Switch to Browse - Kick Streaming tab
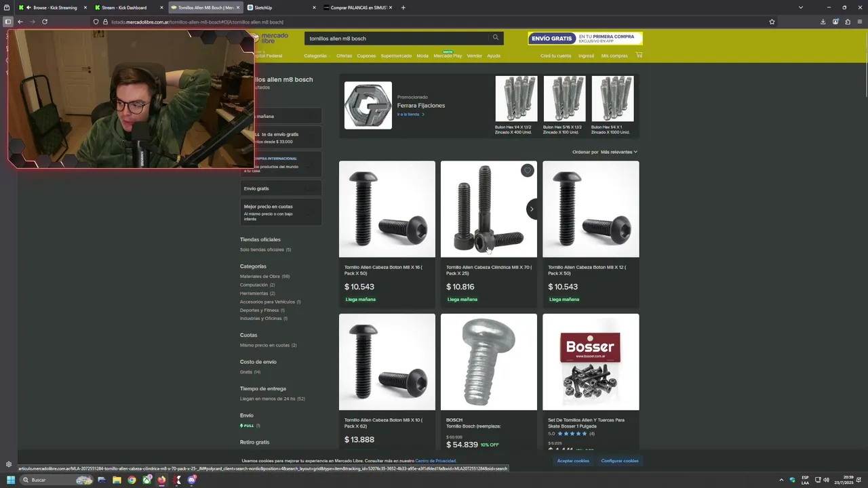Image resolution: width=868 pixels, height=488 pixels. pos(53,7)
